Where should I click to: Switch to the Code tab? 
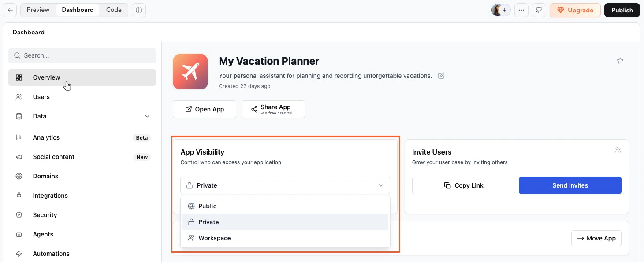[x=113, y=9]
